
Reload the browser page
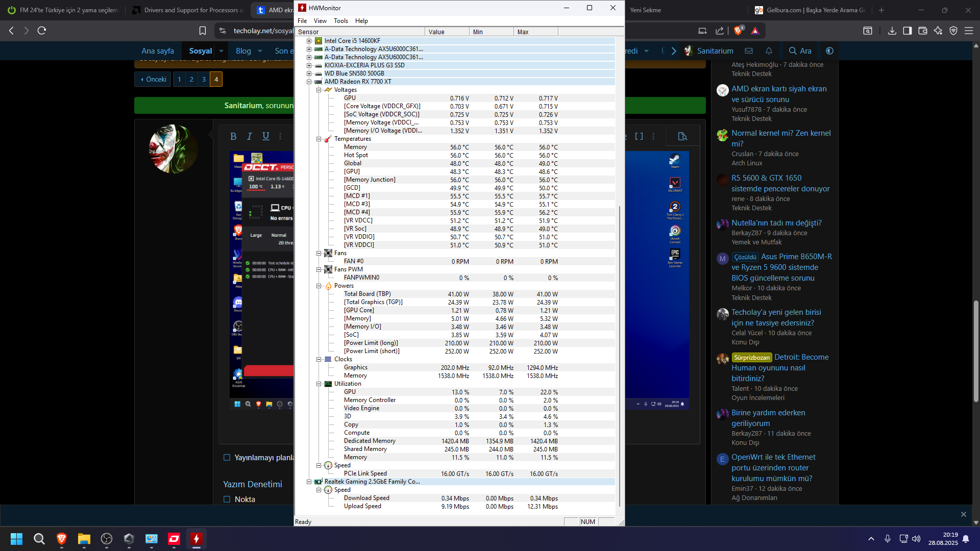[42, 31]
